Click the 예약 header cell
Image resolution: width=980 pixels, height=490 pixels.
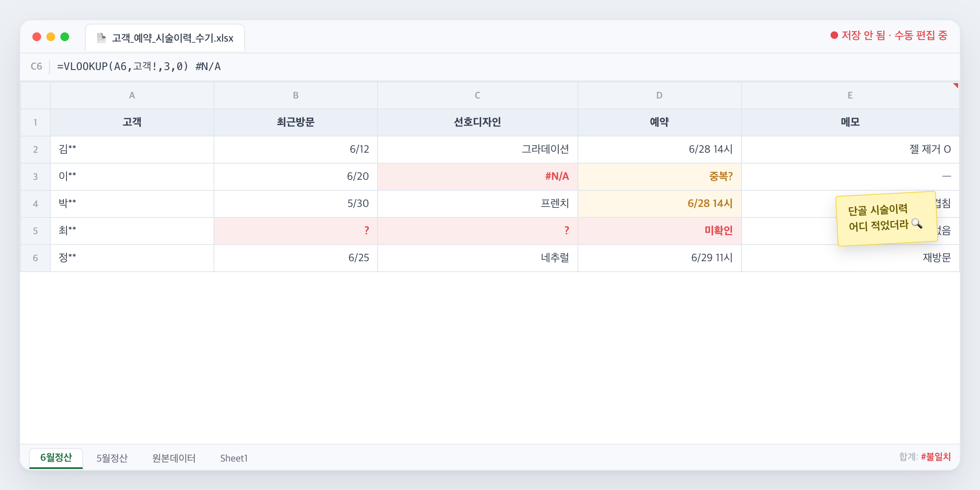click(660, 122)
